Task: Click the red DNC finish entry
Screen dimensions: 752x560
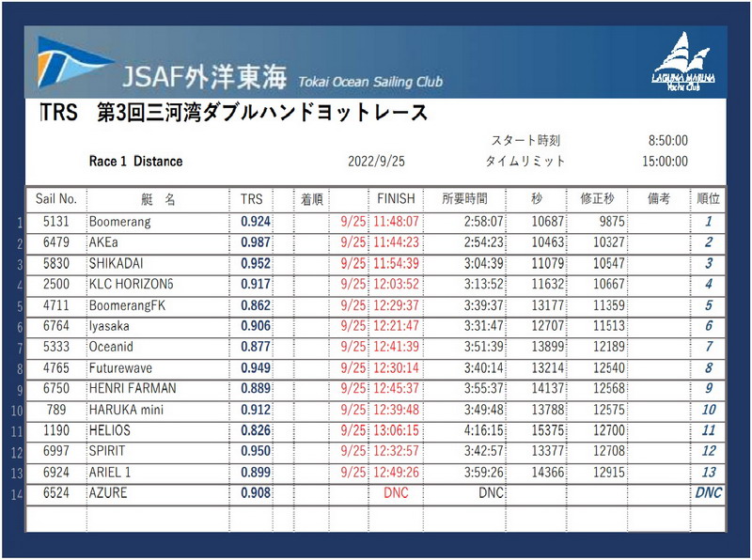Action: [396, 493]
